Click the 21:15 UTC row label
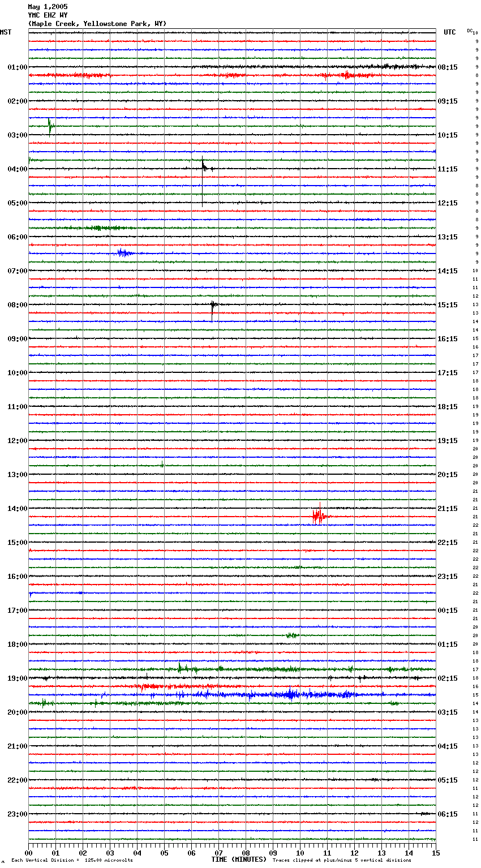The height and width of the screenshot is (868, 481). pyautogui.click(x=448, y=509)
